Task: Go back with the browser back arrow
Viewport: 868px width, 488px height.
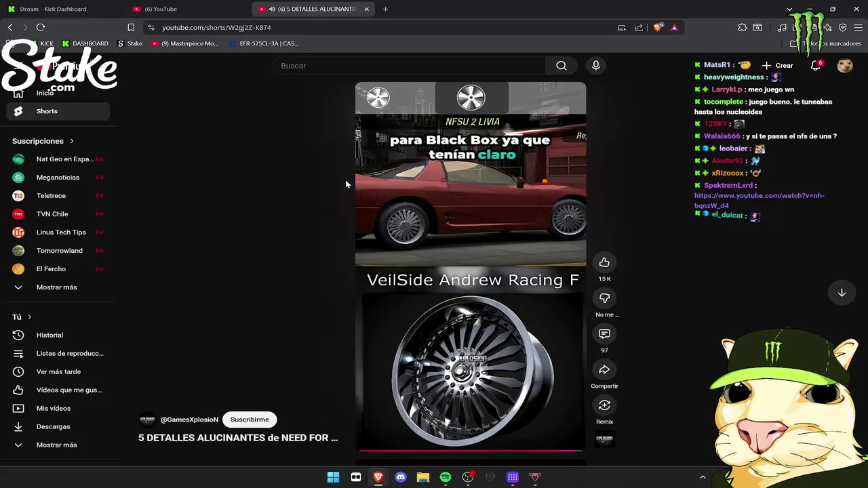Action: click(10, 27)
